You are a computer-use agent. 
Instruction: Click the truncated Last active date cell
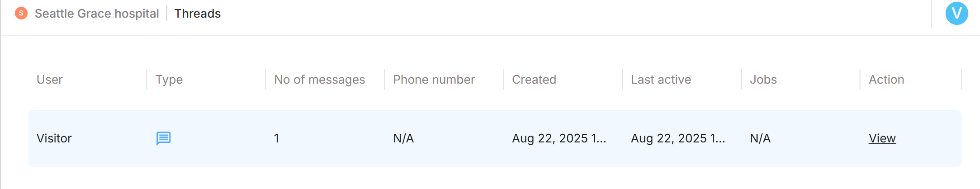(x=678, y=138)
